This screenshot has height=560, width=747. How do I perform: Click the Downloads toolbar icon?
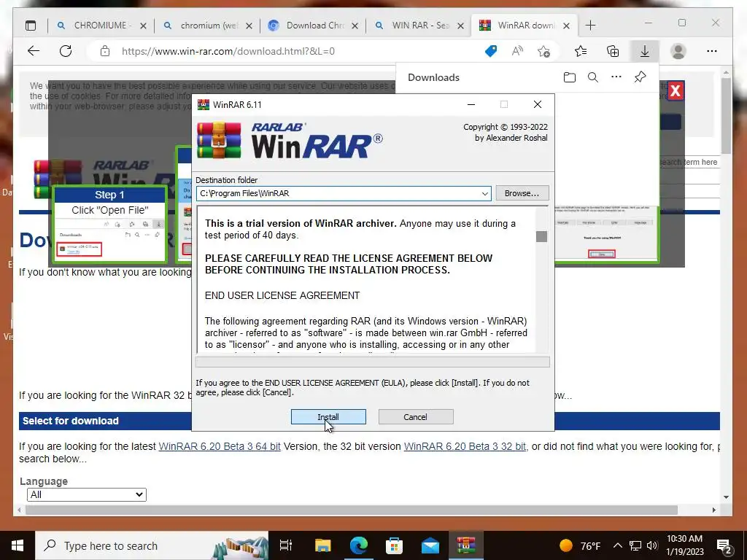click(645, 51)
